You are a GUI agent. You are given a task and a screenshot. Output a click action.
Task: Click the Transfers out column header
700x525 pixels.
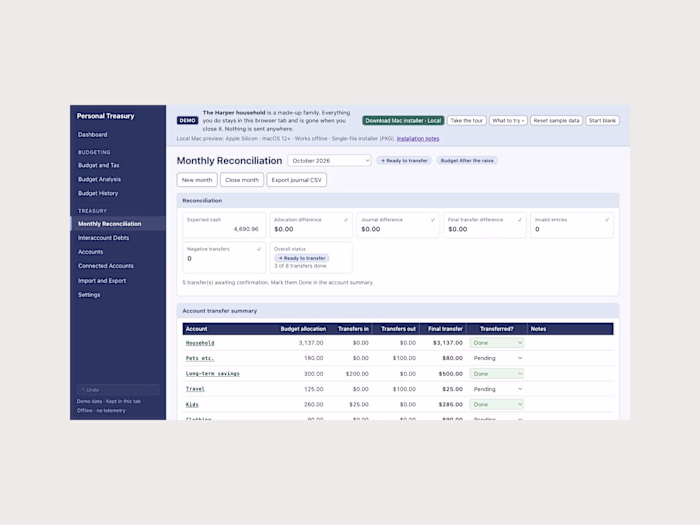coord(398,329)
